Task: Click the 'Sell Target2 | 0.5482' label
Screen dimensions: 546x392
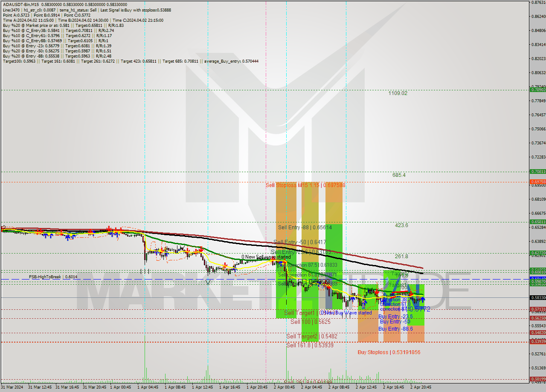Action: tap(311, 336)
